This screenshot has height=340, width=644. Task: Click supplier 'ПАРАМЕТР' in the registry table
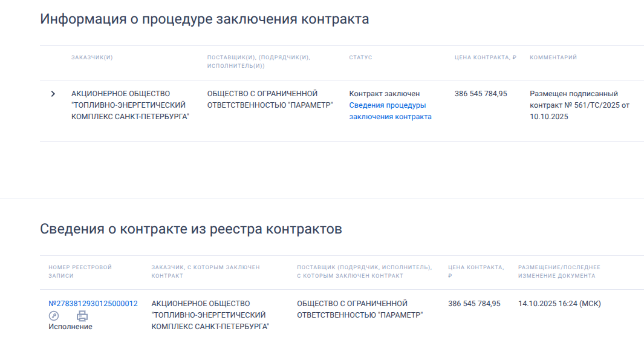pos(359,309)
